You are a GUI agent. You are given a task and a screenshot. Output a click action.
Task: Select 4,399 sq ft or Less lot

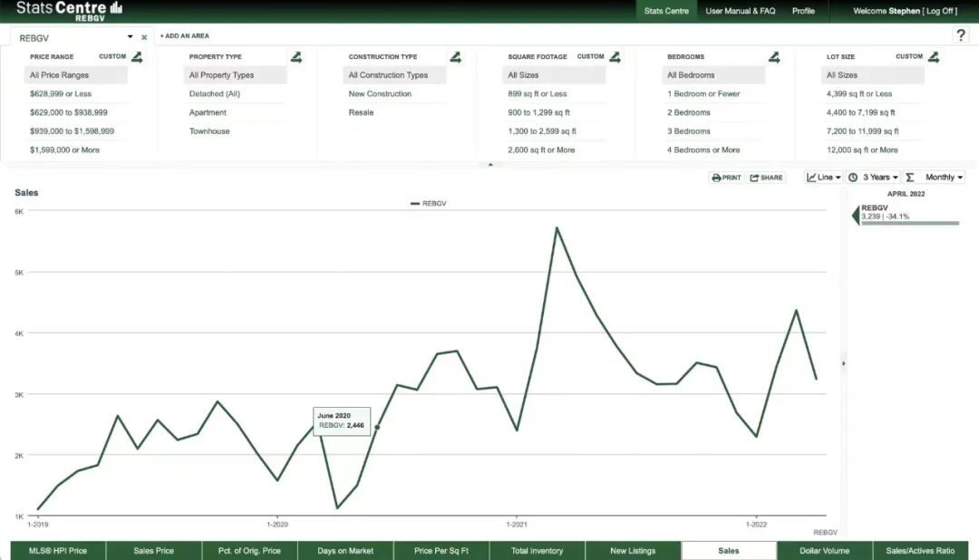859,93
